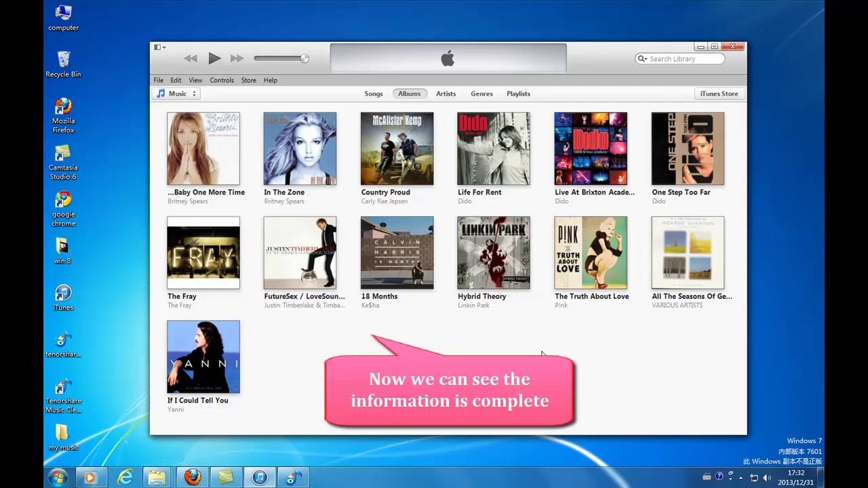
Task: Select the All The Seasons Of George Winston cover
Action: [688, 253]
